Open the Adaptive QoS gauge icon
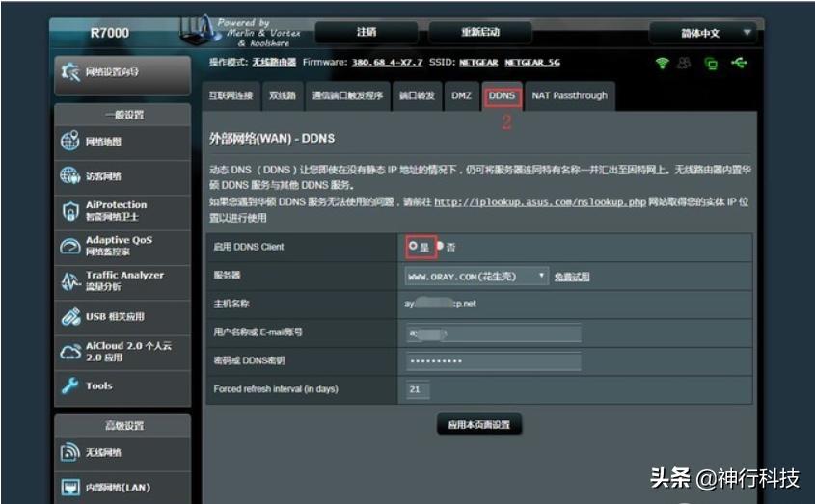The height and width of the screenshot is (504, 815). coord(69,246)
